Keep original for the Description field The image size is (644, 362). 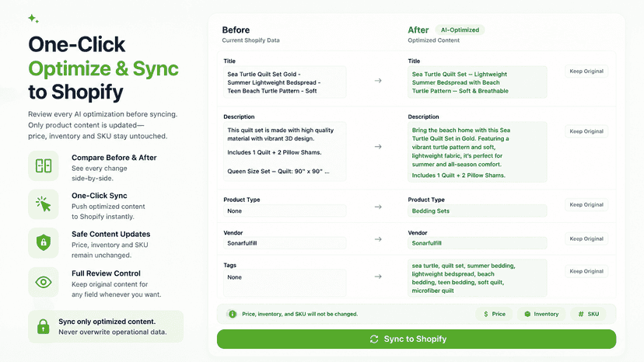click(586, 131)
